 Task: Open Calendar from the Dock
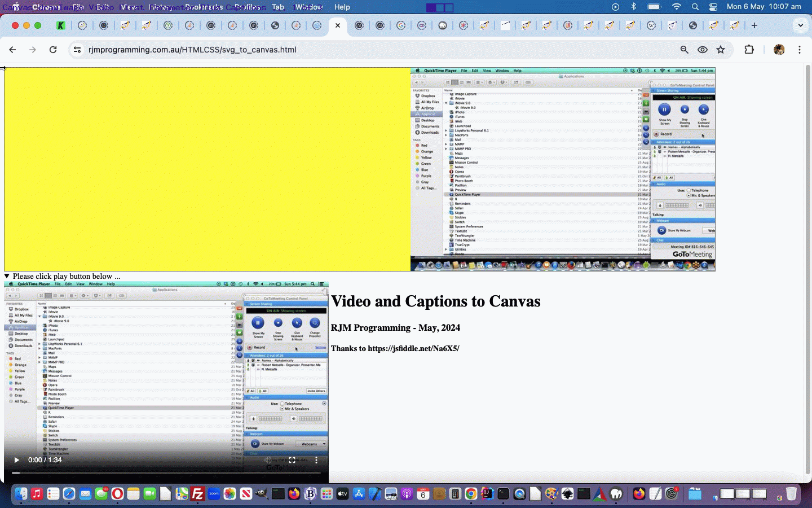423,494
